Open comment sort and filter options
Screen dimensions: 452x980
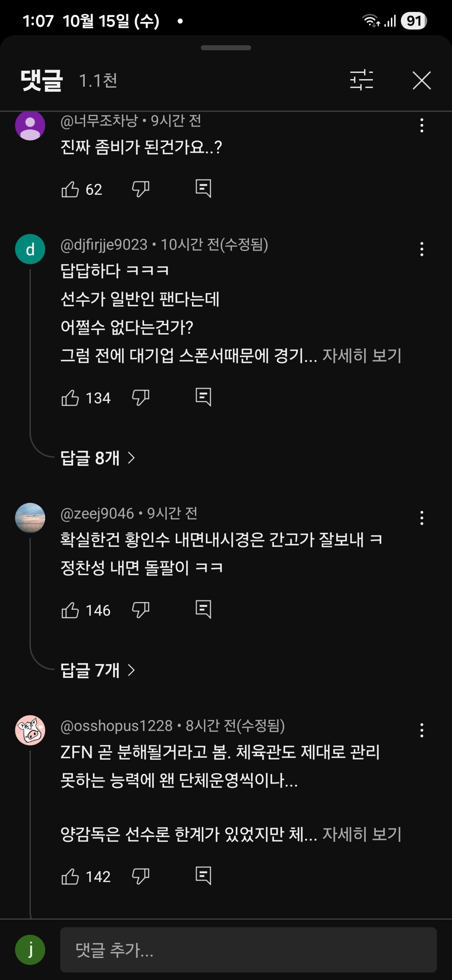tap(361, 80)
